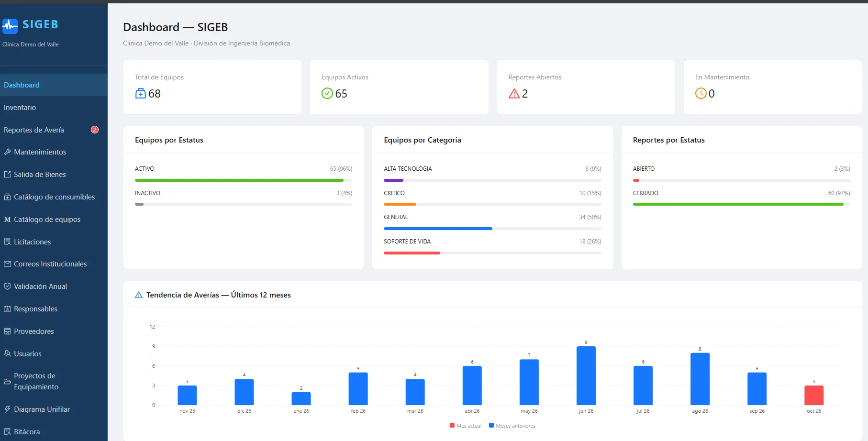Open the Bitácora page link
868x441 pixels.
coord(54,432)
